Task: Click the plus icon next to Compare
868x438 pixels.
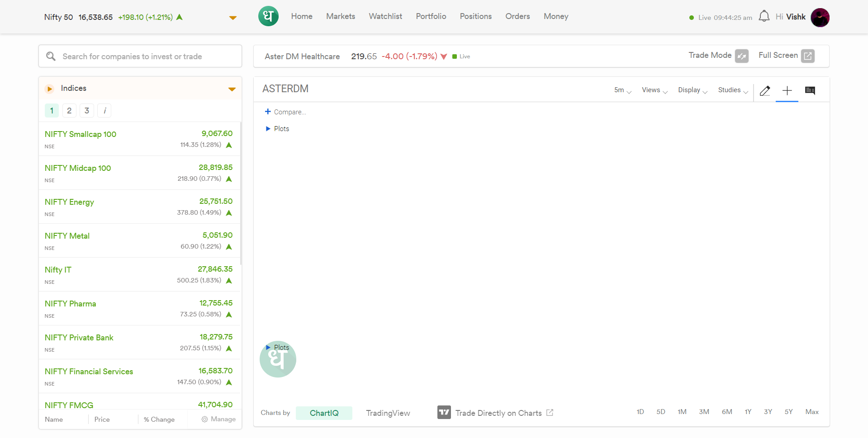Action: coord(268,112)
